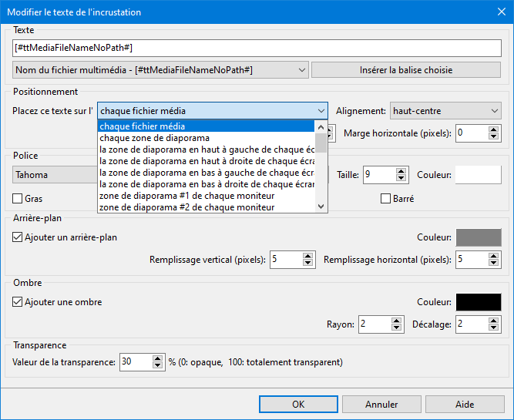Screen dimensions: 514x420
Task: Increase Marge horizontale with up arrow
Action: pos(493,129)
